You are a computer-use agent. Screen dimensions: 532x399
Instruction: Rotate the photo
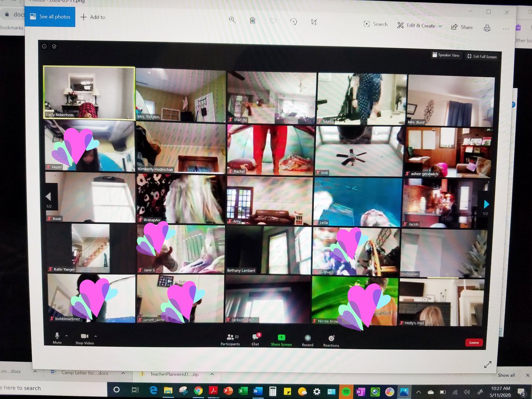293,21
